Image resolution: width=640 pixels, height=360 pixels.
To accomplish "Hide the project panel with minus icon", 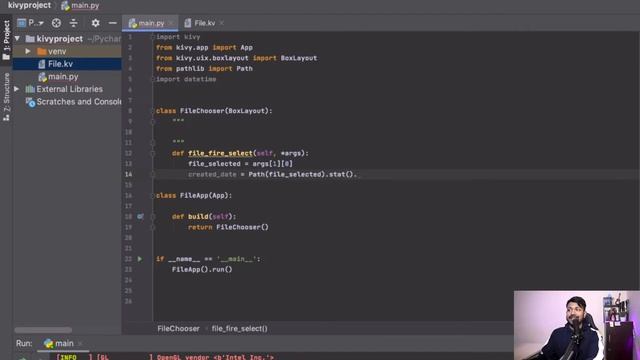I will tap(113, 23).
